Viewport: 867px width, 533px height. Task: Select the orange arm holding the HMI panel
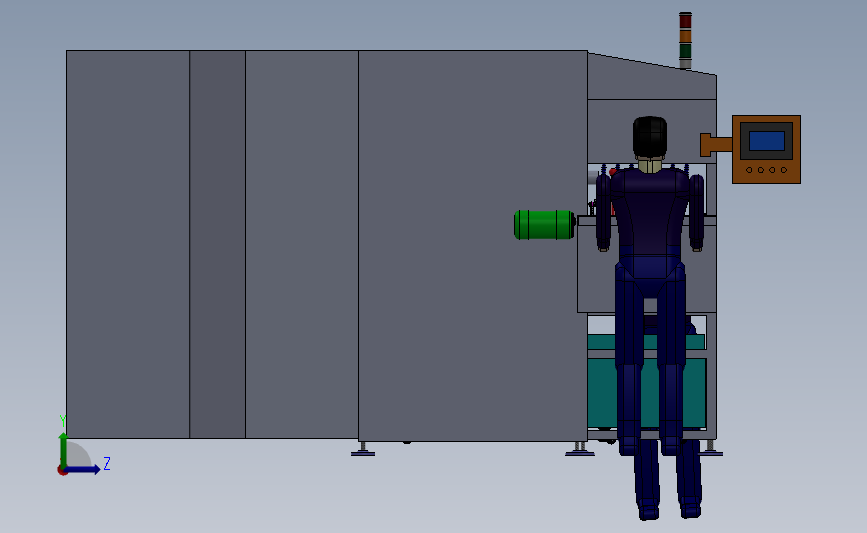(716, 145)
